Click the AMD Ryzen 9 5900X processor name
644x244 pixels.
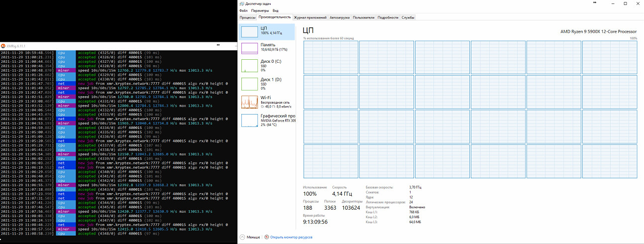tap(599, 31)
